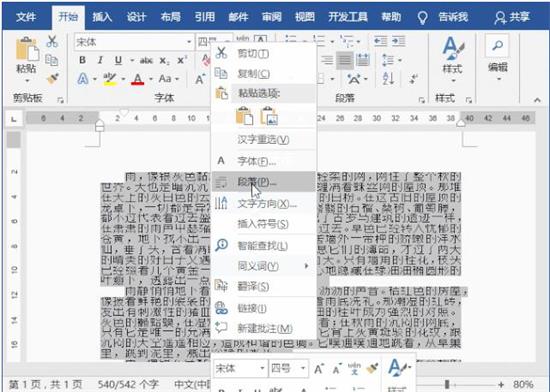Click the red font color button
The width and height of the screenshot is (550, 392).
pos(138,79)
